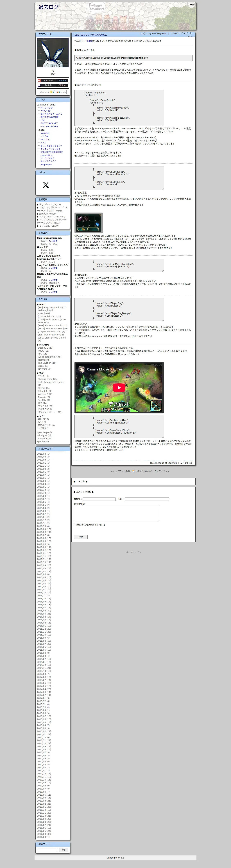231x868 pixels.
Task: Open monthly archive 2010/03 (1)
Action: coord(43,837)
